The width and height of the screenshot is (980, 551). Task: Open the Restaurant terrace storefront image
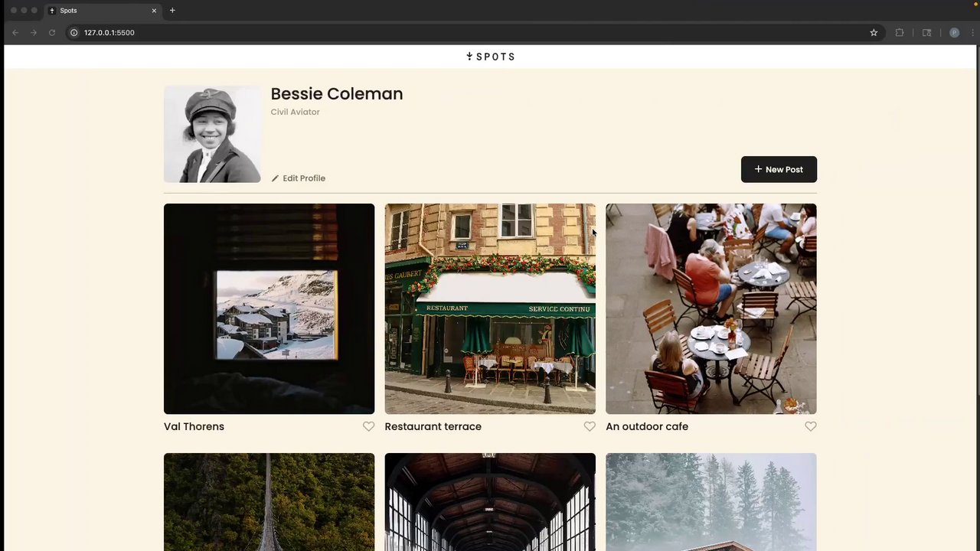[x=490, y=309]
